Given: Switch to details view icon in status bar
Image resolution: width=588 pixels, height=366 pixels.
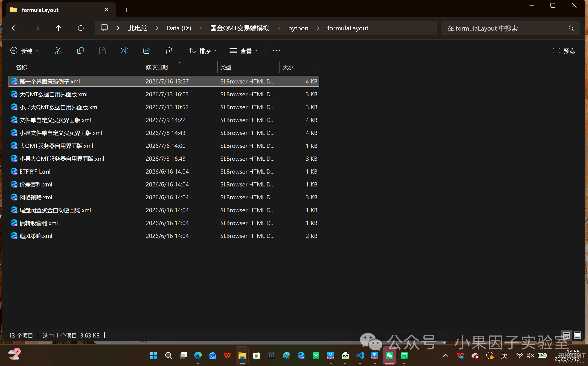Looking at the screenshot, I should [566, 335].
